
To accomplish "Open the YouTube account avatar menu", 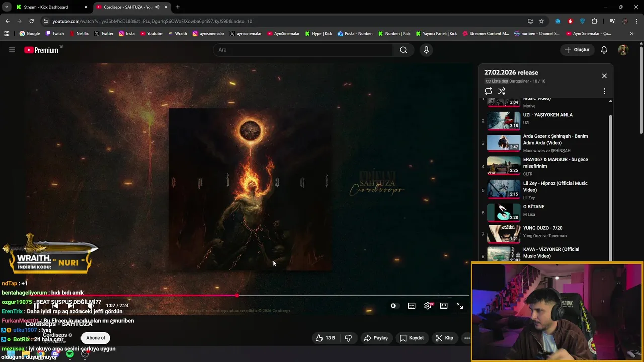I will point(623,50).
